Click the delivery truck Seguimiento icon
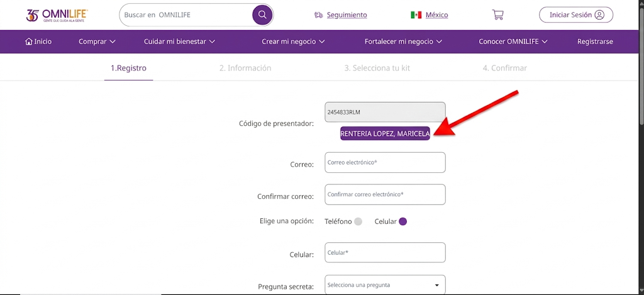Screen dimensions: 644x295 click(318, 15)
